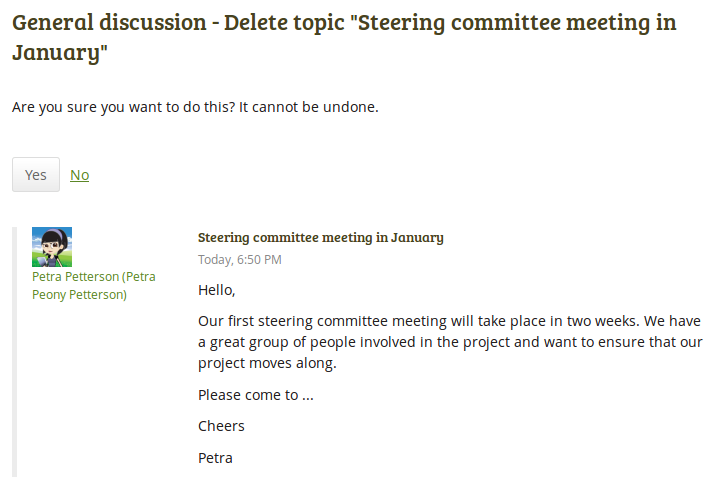Confirm deletion with the Yes button
The height and width of the screenshot is (477, 713).
tap(36, 175)
